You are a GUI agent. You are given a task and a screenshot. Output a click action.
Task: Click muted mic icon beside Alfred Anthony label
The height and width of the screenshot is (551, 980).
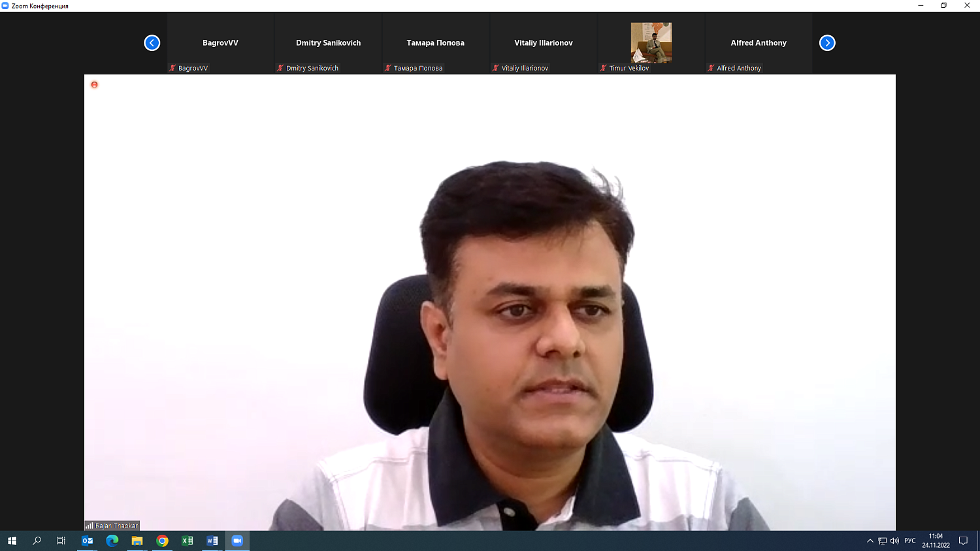(711, 68)
